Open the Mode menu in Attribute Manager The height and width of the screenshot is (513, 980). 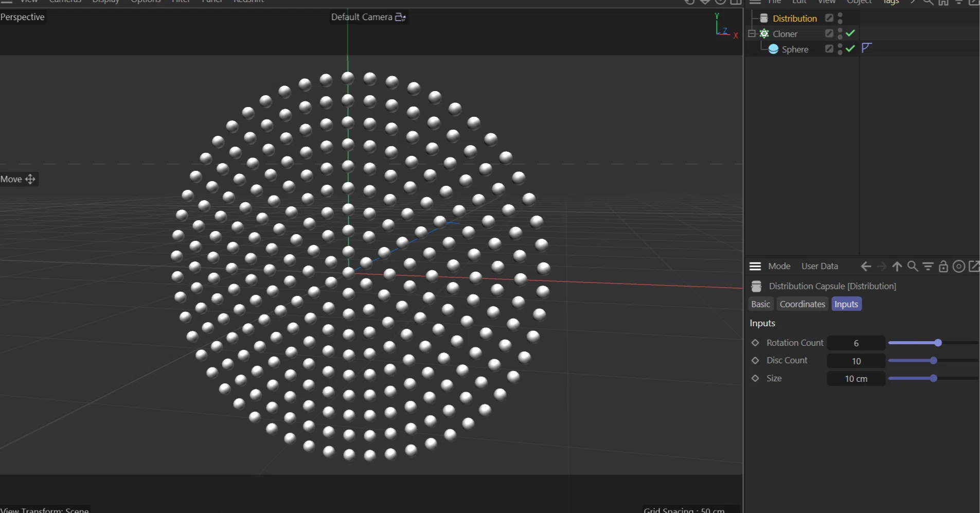pyautogui.click(x=779, y=266)
